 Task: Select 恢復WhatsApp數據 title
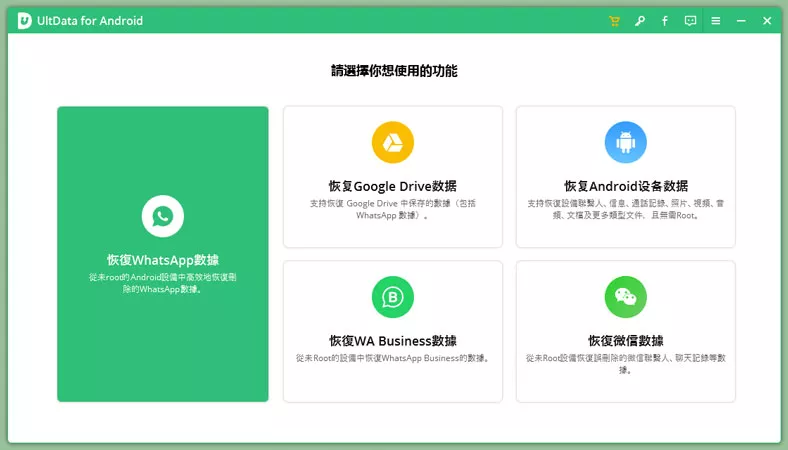point(163,260)
